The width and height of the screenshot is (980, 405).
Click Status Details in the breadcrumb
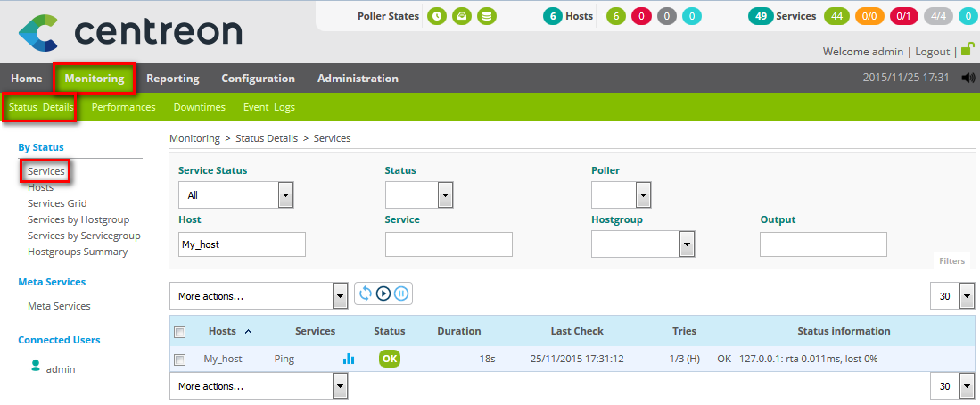tap(267, 138)
